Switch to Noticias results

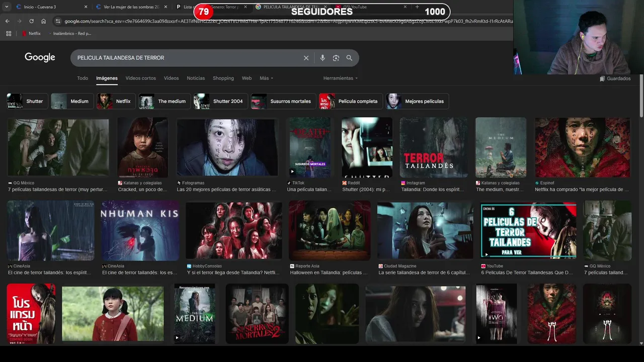196,78
